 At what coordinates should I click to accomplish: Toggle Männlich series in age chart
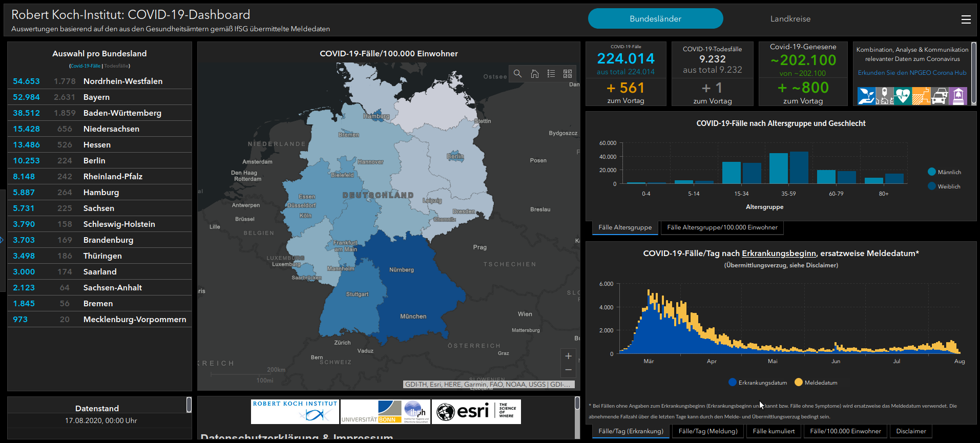pyautogui.click(x=932, y=172)
